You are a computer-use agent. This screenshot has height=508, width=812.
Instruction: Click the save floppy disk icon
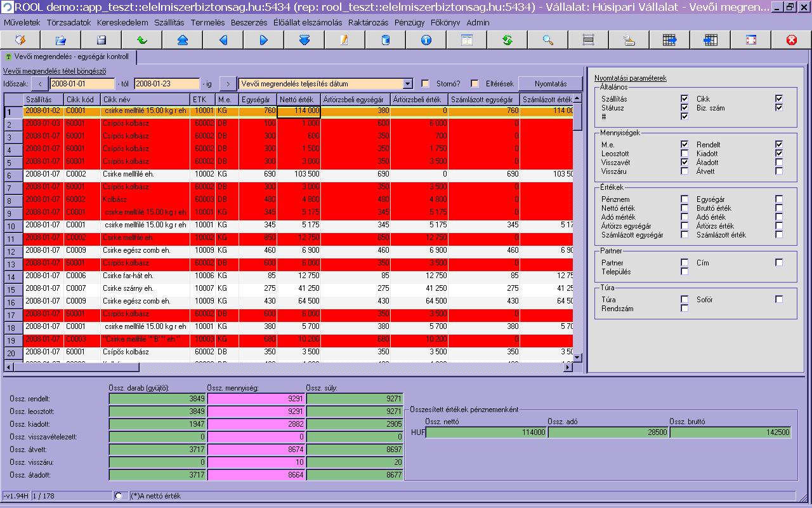click(x=101, y=40)
